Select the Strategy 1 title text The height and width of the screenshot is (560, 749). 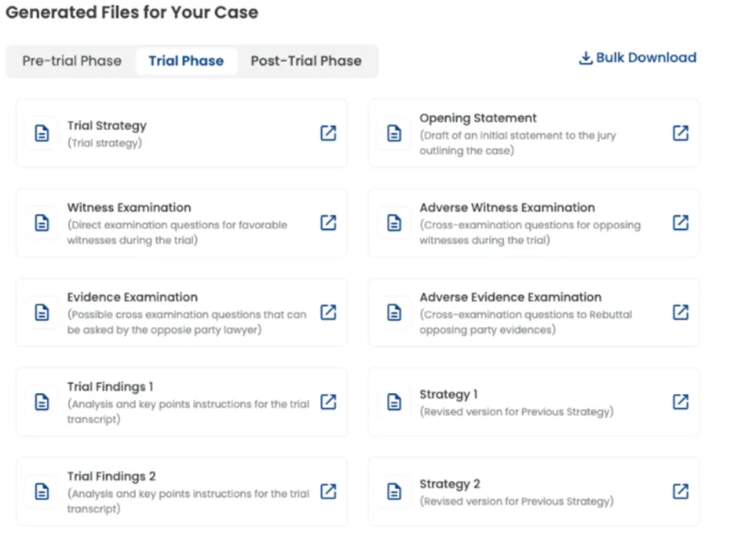(448, 395)
